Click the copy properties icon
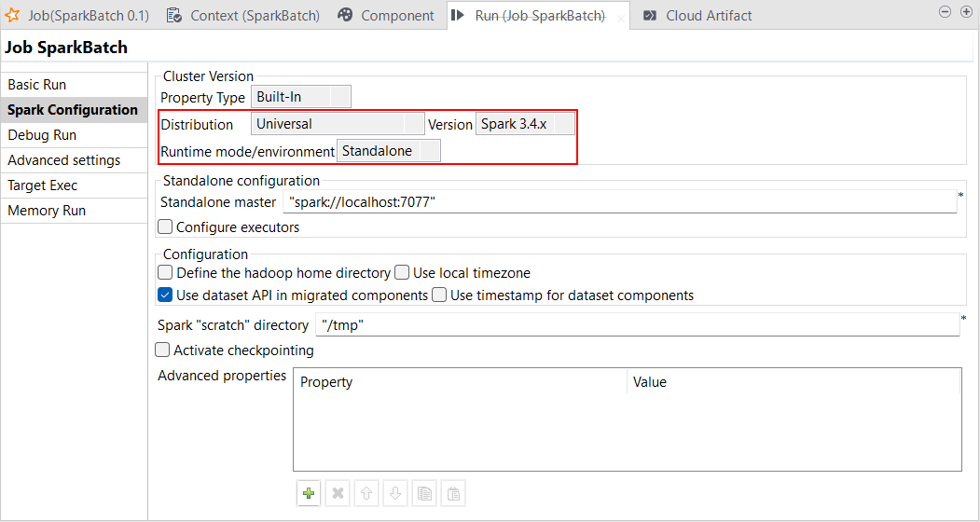This screenshot has height=522, width=980. [x=424, y=493]
